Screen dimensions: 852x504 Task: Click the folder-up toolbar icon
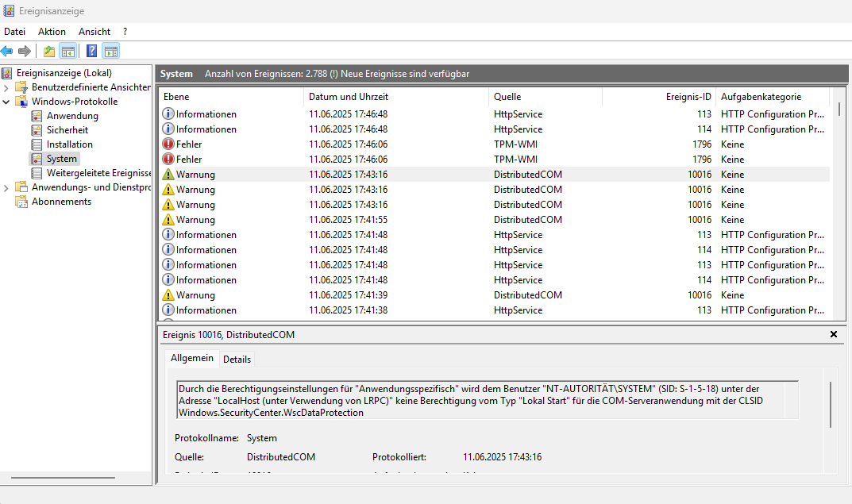(49, 52)
